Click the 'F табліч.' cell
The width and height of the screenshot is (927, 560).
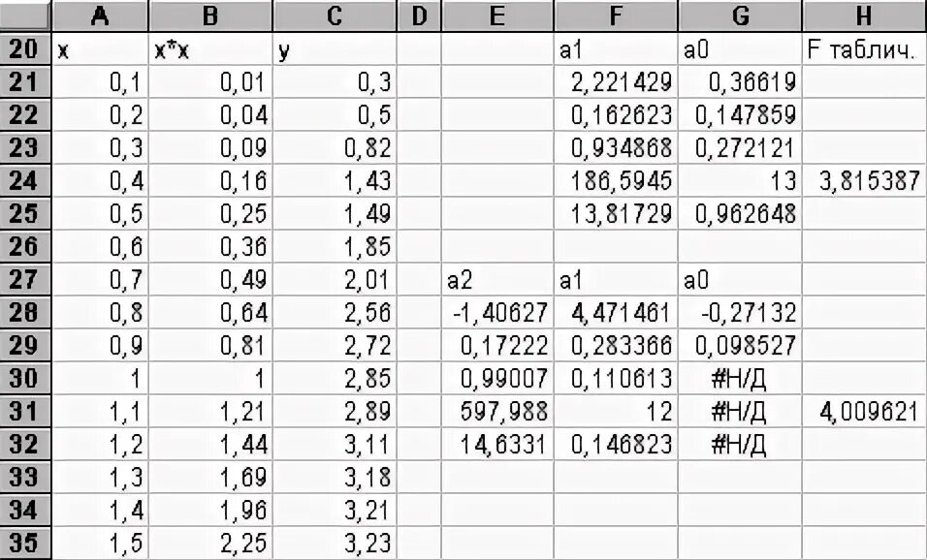pyautogui.click(x=864, y=49)
